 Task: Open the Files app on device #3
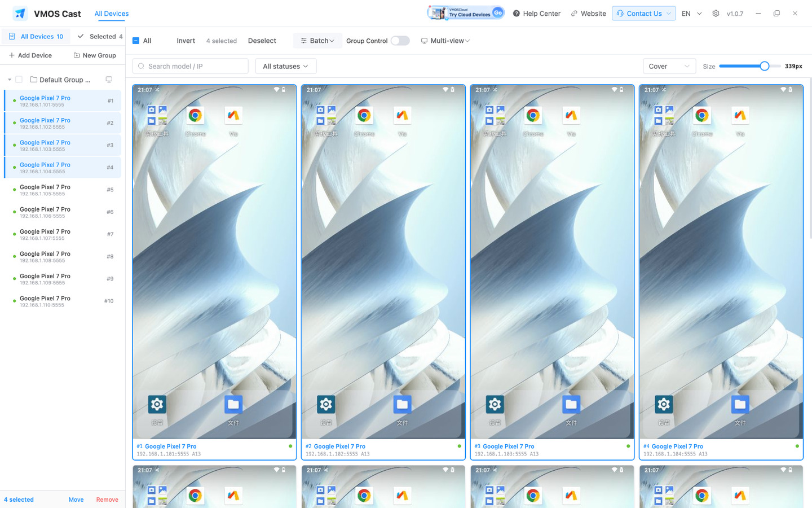click(x=571, y=404)
